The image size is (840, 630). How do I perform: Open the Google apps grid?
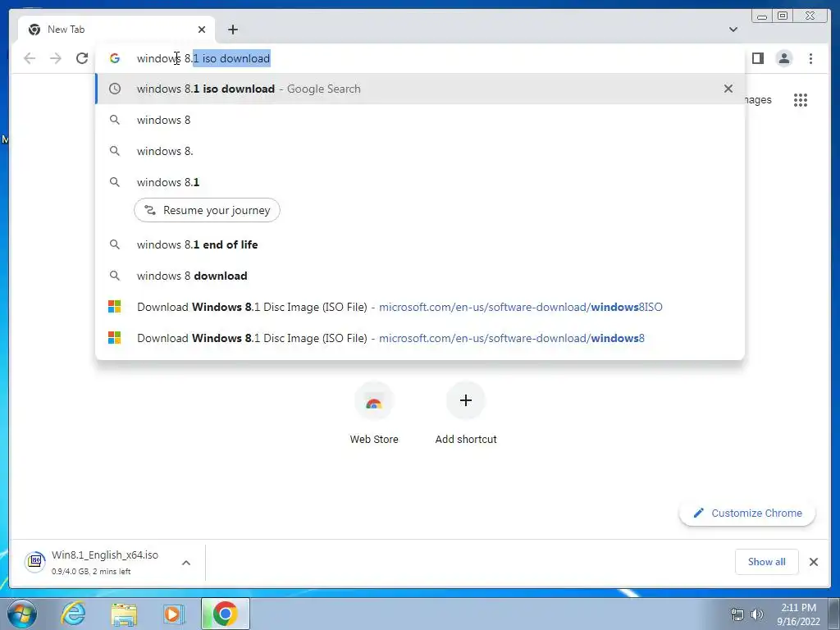(801, 99)
